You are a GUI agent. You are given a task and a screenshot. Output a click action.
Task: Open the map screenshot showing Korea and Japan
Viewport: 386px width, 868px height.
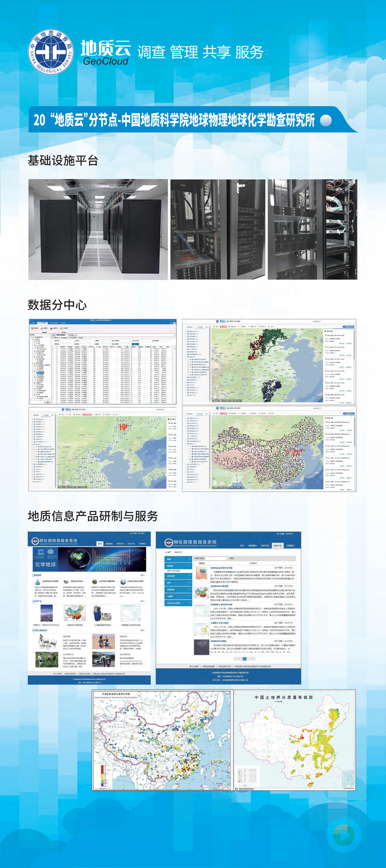[103, 449]
